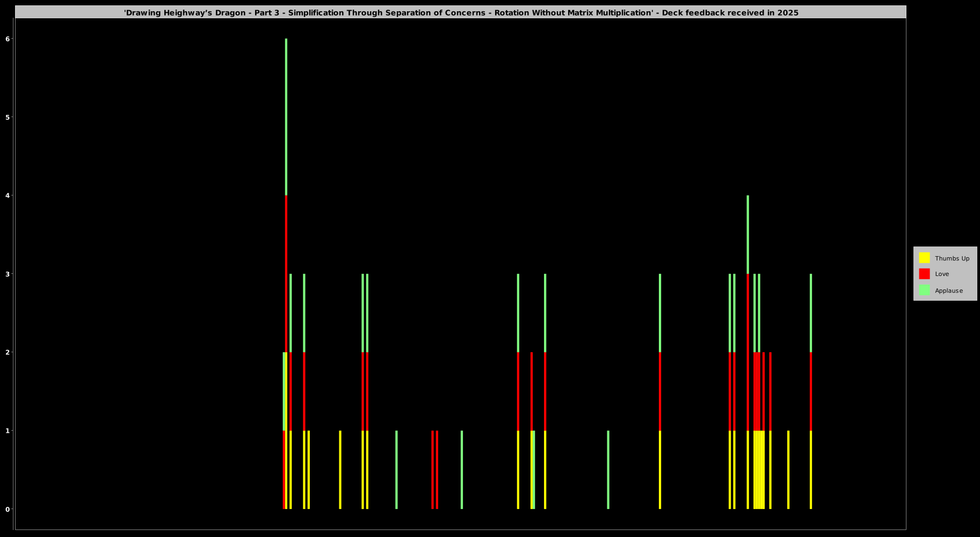Click the y-axis label 0
Screen dimensions: 980x537
tap(8, 509)
